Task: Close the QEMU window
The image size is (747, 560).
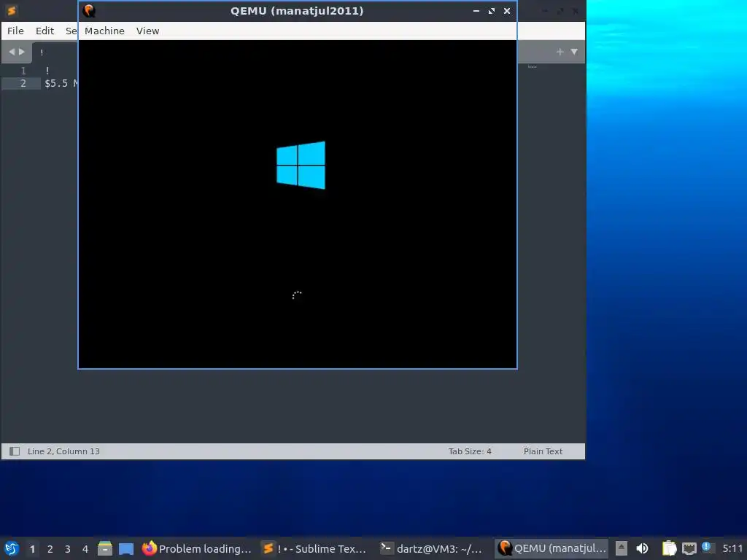Action: pyautogui.click(x=507, y=10)
